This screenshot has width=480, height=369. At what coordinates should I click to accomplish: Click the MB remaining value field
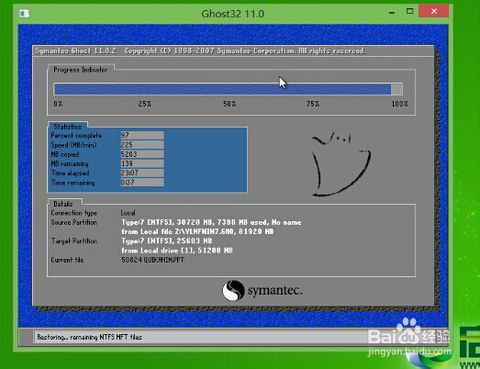click(x=142, y=163)
